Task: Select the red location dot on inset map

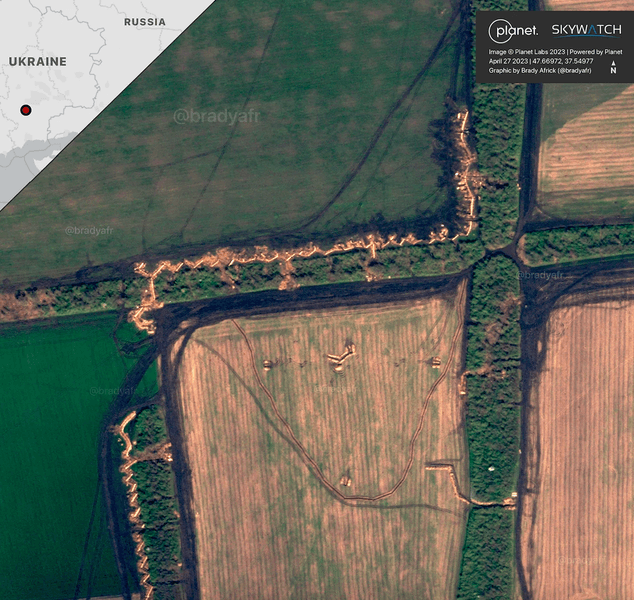Action: [26, 109]
